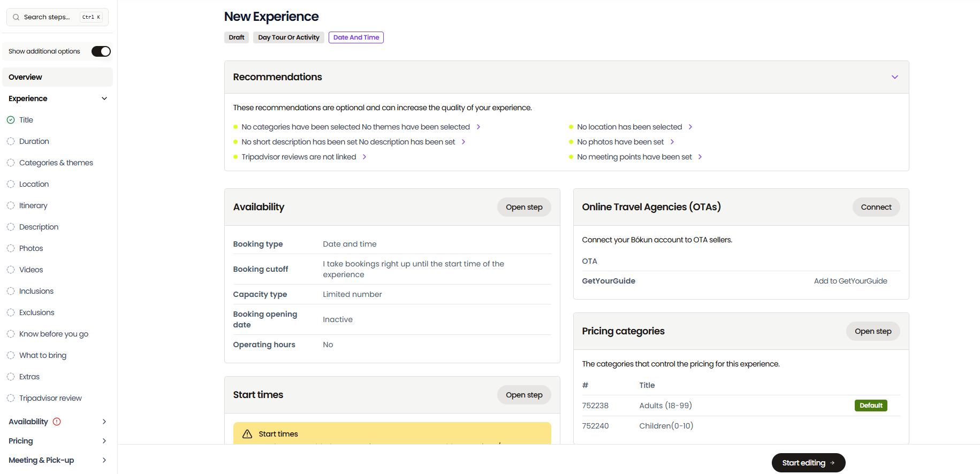The height and width of the screenshot is (474, 980).
Task: Click the Search steps input field
Action: [57, 17]
